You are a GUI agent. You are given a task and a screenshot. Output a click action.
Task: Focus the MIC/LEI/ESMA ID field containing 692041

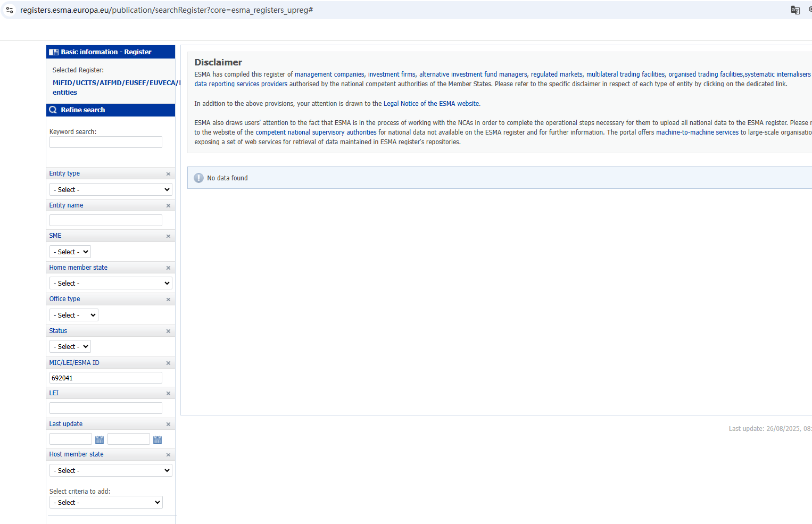pyautogui.click(x=105, y=378)
